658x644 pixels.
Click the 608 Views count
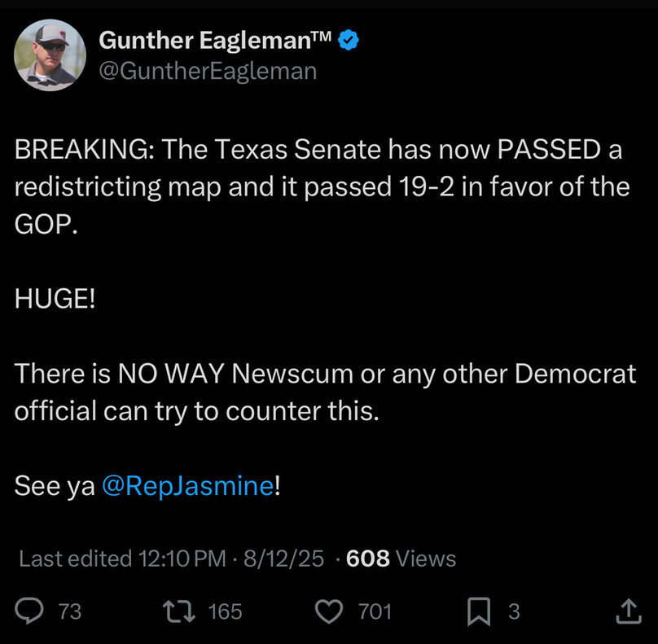tap(401, 559)
